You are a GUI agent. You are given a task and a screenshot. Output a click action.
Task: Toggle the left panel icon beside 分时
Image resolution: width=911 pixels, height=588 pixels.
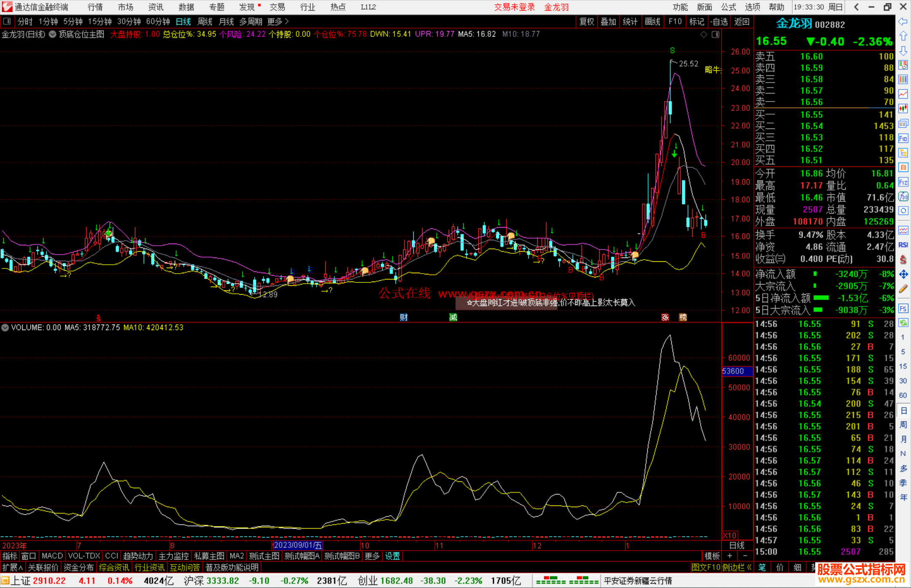(7, 21)
